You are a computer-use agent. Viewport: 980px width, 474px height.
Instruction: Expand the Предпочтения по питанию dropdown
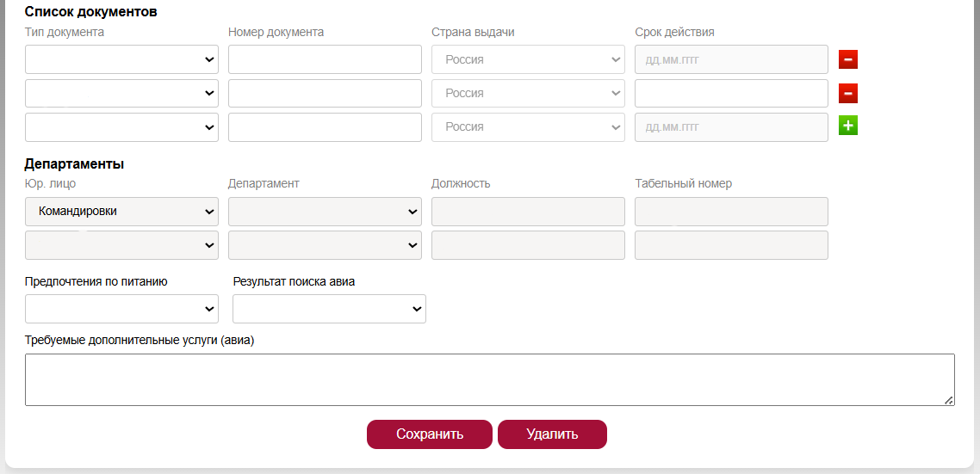(122, 309)
